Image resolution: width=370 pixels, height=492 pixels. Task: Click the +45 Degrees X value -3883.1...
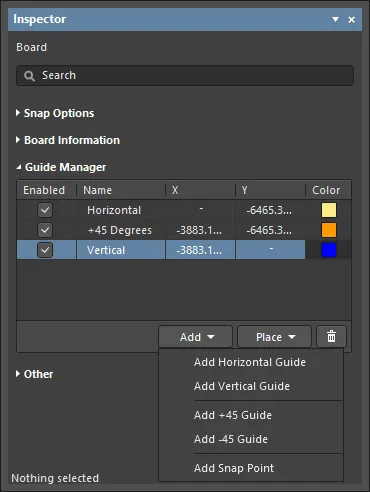(x=199, y=230)
